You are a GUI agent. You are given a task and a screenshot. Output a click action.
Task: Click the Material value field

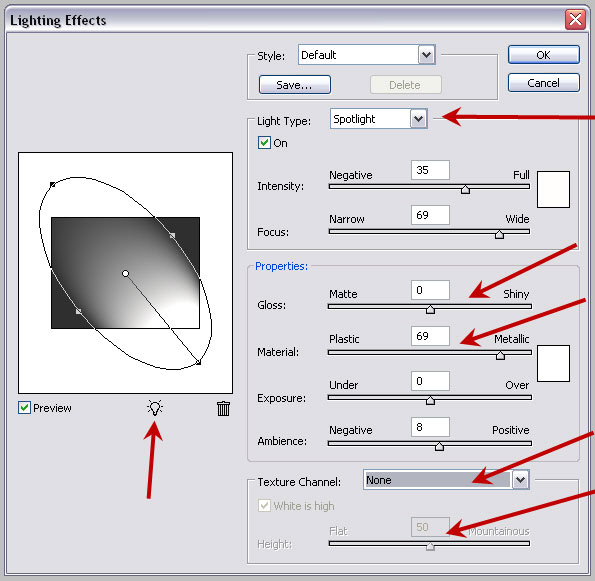430,336
